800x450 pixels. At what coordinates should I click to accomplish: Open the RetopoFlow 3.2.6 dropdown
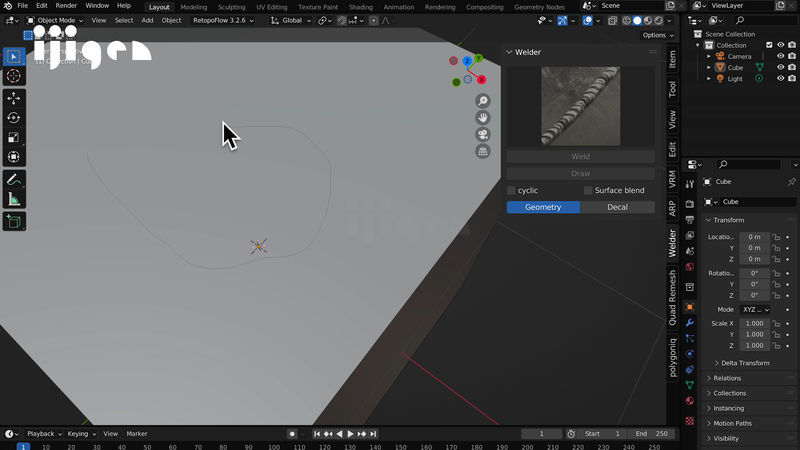pos(223,20)
